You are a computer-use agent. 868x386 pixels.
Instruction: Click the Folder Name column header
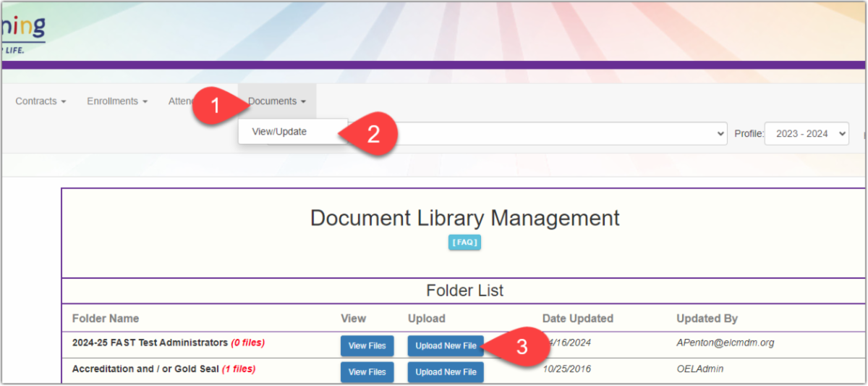pyautogui.click(x=106, y=319)
